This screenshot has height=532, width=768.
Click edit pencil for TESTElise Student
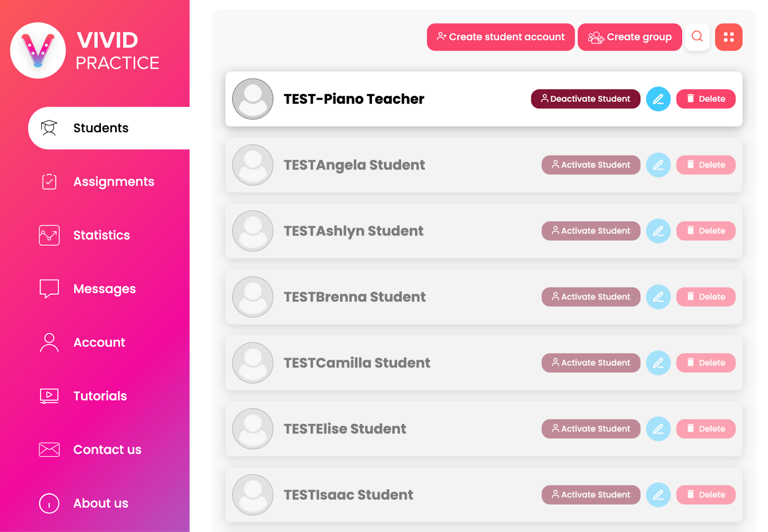click(x=658, y=429)
